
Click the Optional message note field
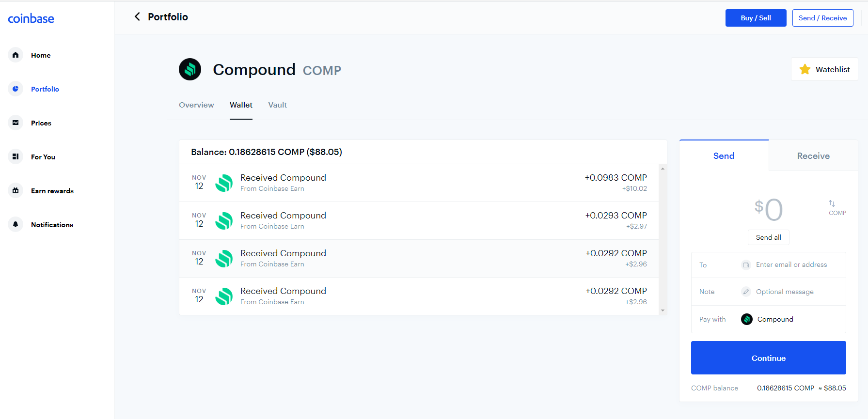click(785, 292)
